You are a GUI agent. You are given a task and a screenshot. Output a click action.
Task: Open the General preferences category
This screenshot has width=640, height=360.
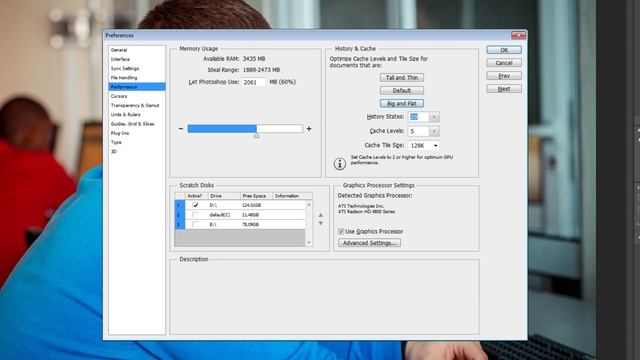119,50
